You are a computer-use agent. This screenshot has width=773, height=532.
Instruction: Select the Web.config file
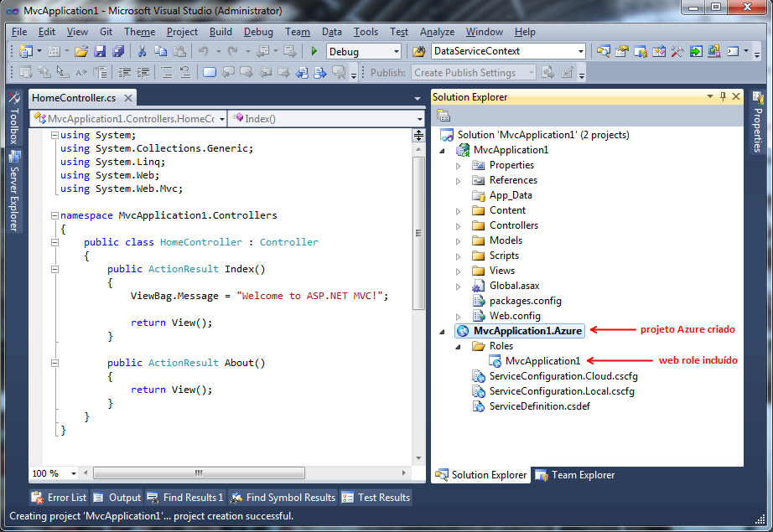coord(515,316)
